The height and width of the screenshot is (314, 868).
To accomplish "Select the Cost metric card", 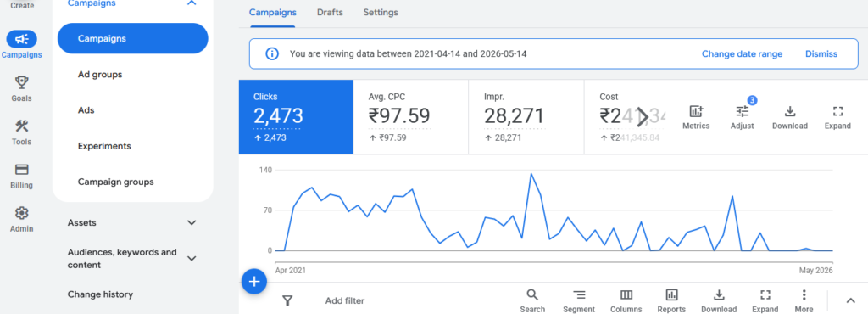I will (x=625, y=117).
